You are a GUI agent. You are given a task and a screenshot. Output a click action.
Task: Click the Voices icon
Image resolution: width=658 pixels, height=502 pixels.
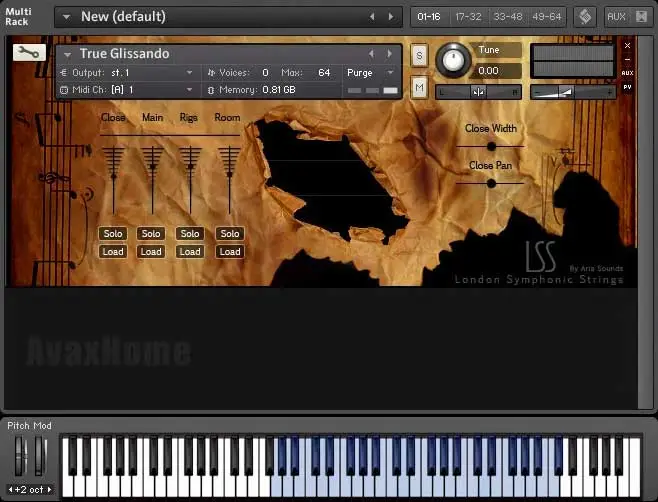point(211,73)
